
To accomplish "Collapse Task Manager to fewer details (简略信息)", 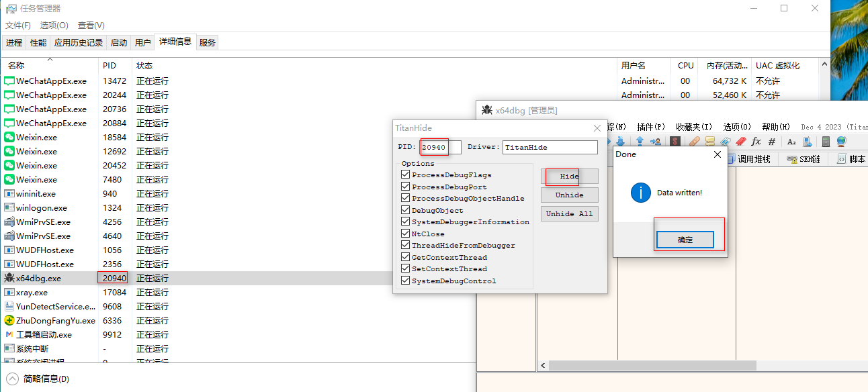I will click(x=39, y=379).
